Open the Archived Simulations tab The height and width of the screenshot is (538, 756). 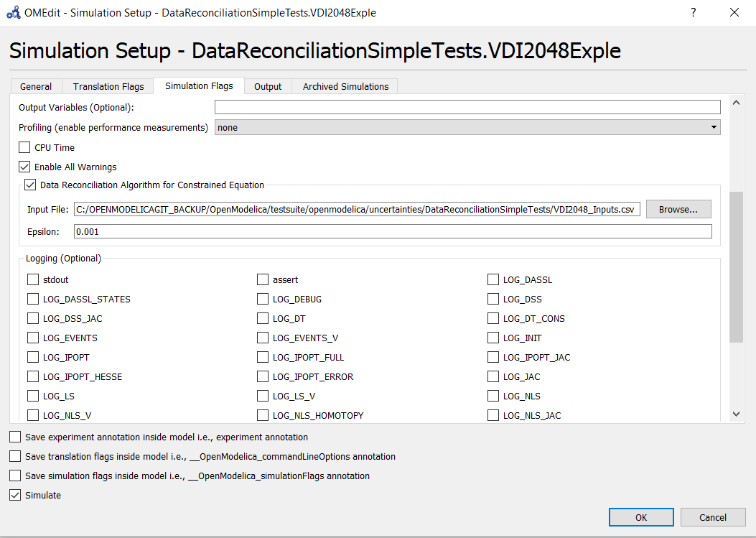[345, 85]
